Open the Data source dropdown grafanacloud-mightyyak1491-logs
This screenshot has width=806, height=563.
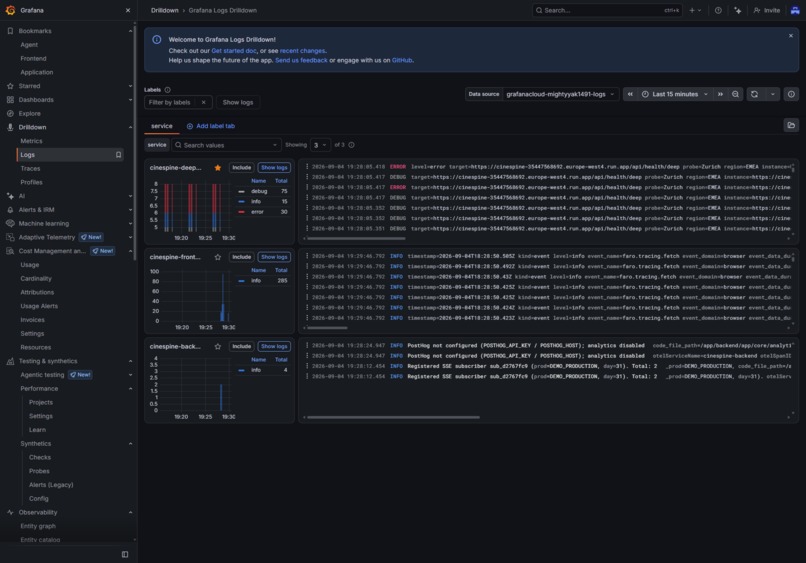560,94
